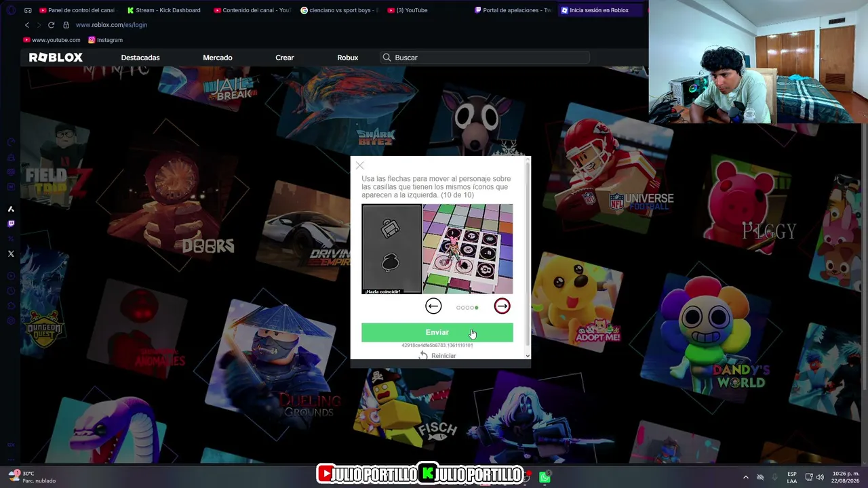Click the captcha game board image
868x488 pixels.
tap(468, 249)
